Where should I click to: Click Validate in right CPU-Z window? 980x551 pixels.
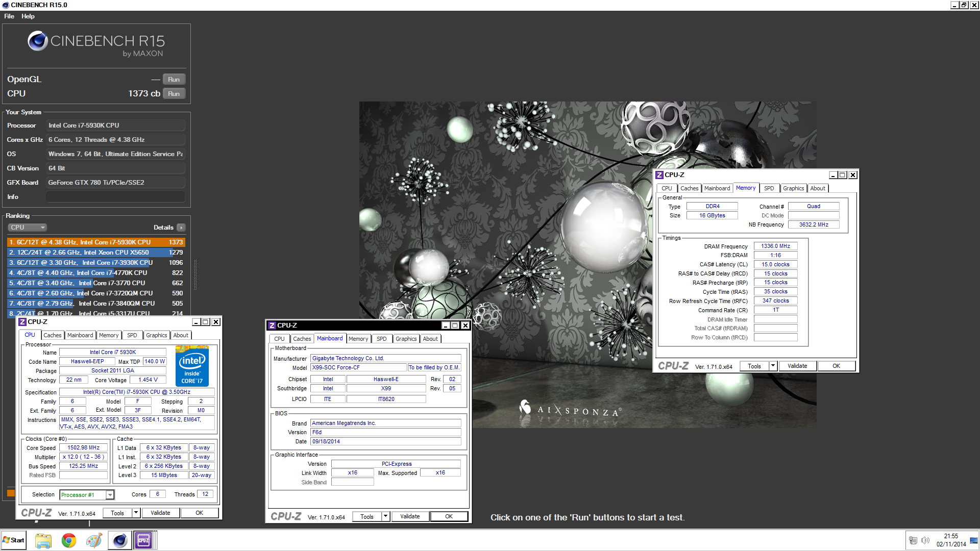click(797, 366)
